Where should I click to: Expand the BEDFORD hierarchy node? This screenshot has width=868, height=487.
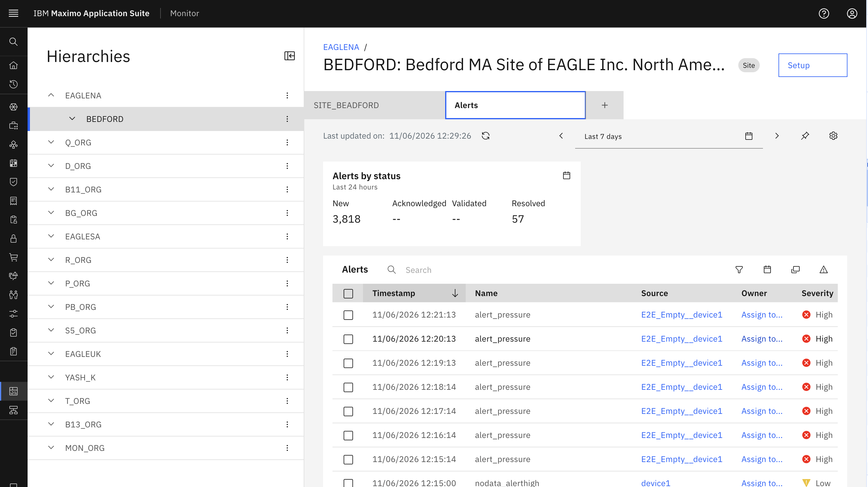coord(72,119)
